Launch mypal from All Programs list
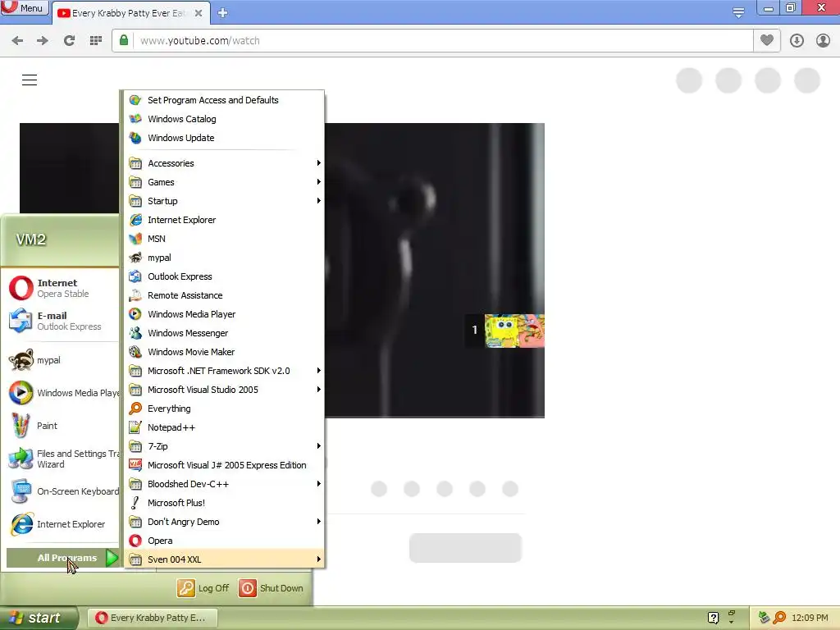Image resolution: width=840 pixels, height=630 pixels. click(x=223, y=258)
